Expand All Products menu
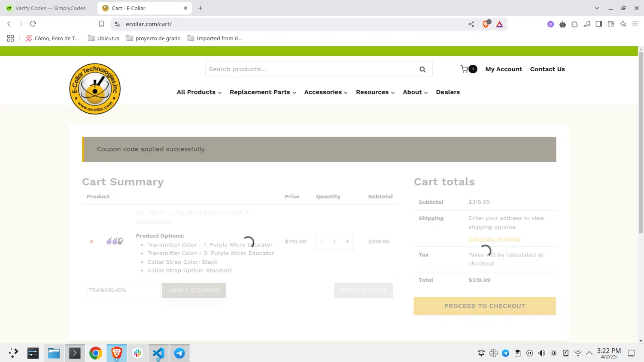The height and width of the screenshot is (362, 644). 199,92
